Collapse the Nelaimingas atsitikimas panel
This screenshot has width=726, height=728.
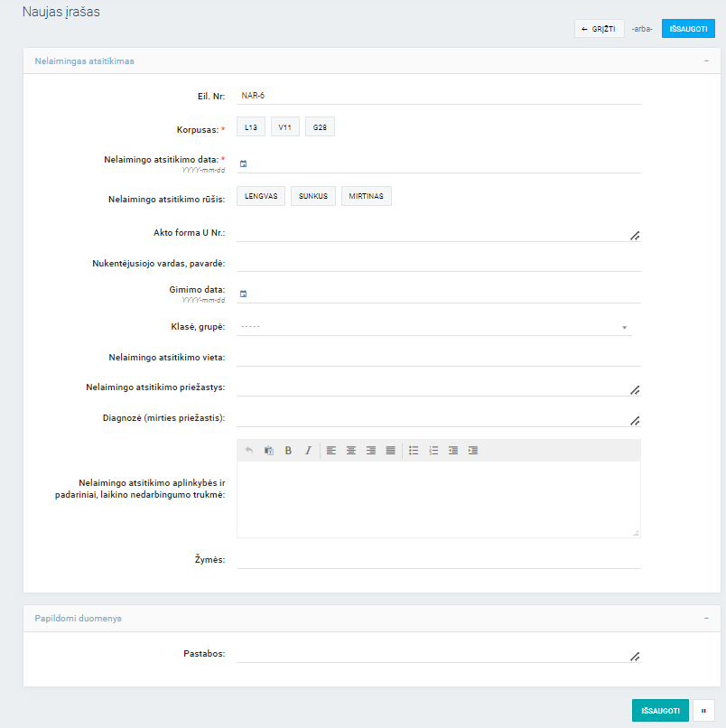tap(705, 61)
